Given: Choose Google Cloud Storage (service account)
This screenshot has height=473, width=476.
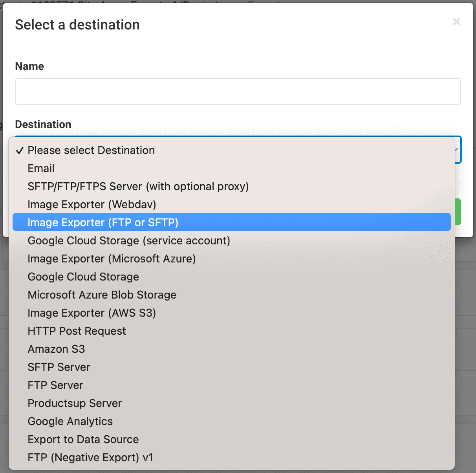Looking at the screenshot, I should [129, 241].
